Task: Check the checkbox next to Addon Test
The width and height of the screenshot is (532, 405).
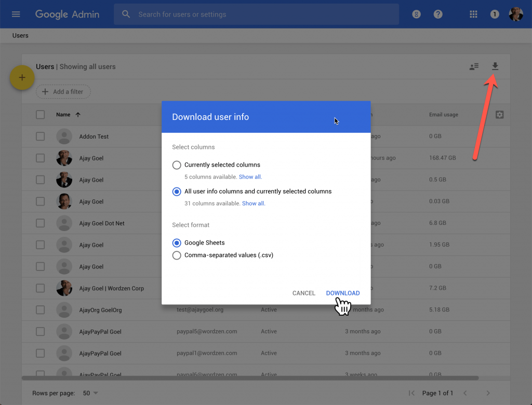Action: tap(40, 136)
